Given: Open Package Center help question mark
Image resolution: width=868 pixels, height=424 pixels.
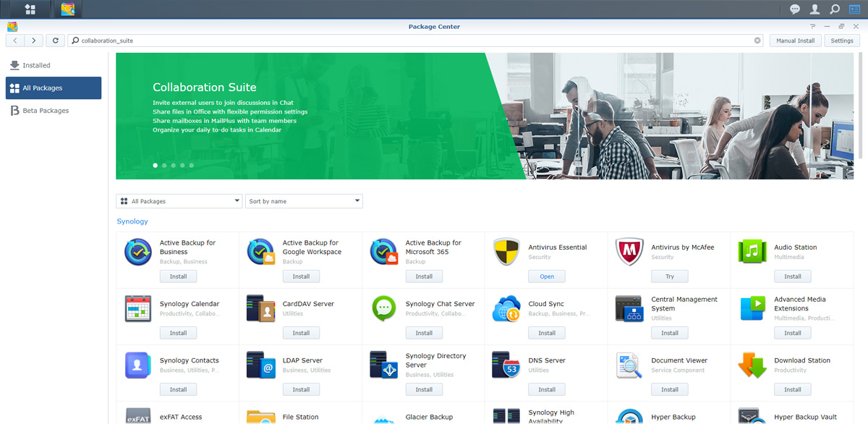Looking at the screenshot, I should [813, 27].
